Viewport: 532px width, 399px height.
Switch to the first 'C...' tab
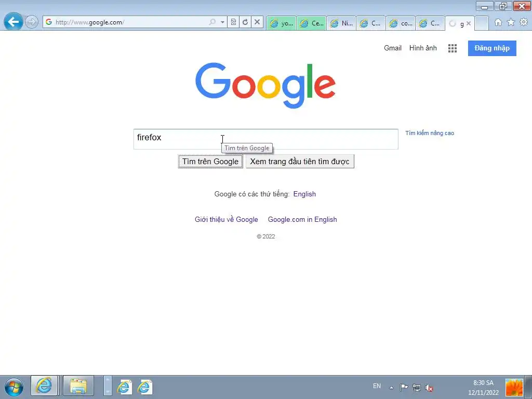[x=371, y=23]
